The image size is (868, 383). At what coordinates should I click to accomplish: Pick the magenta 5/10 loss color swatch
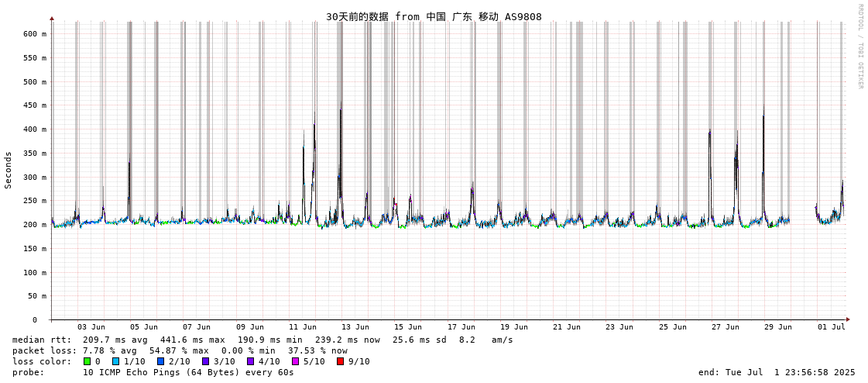[x=296, y=361]
